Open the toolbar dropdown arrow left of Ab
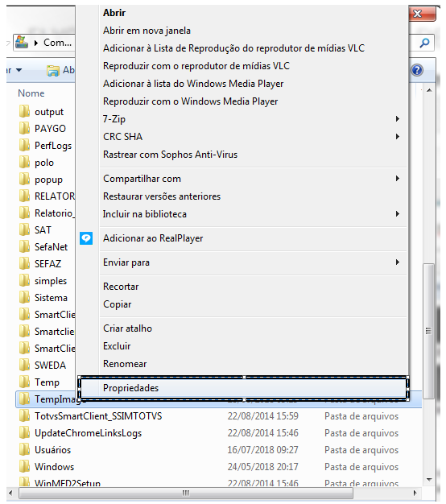The width and height of the screenshot is (446, 504). point(19,70)
